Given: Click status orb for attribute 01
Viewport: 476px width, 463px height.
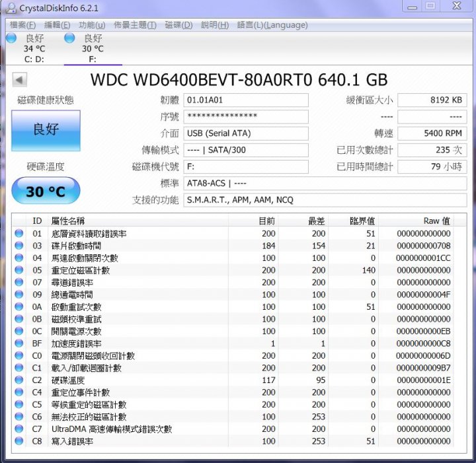Looking at the screenshot, I should tap(19, 233).
